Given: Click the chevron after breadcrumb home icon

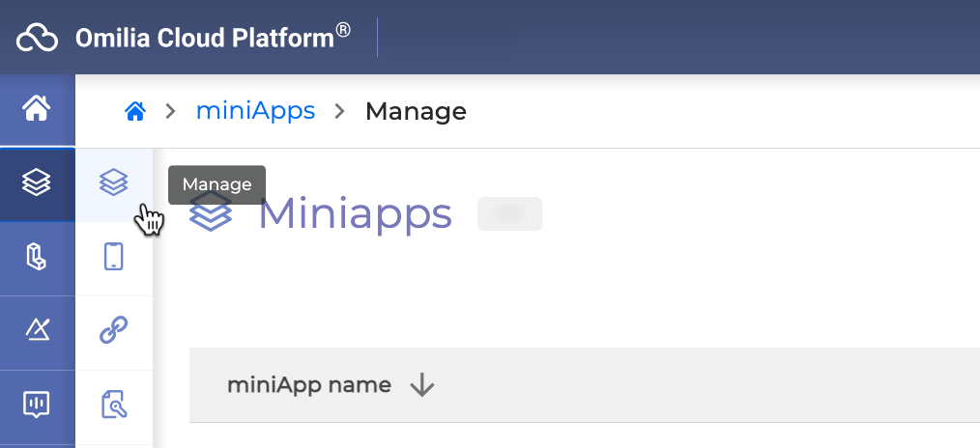Looking at the screenshot, I should (171, 112).
